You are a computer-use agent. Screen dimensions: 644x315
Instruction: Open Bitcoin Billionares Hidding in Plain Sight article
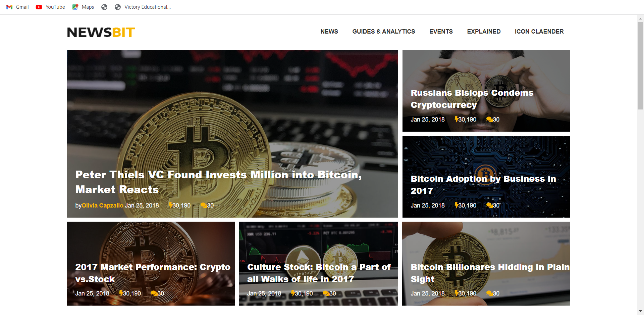[490, 273]
